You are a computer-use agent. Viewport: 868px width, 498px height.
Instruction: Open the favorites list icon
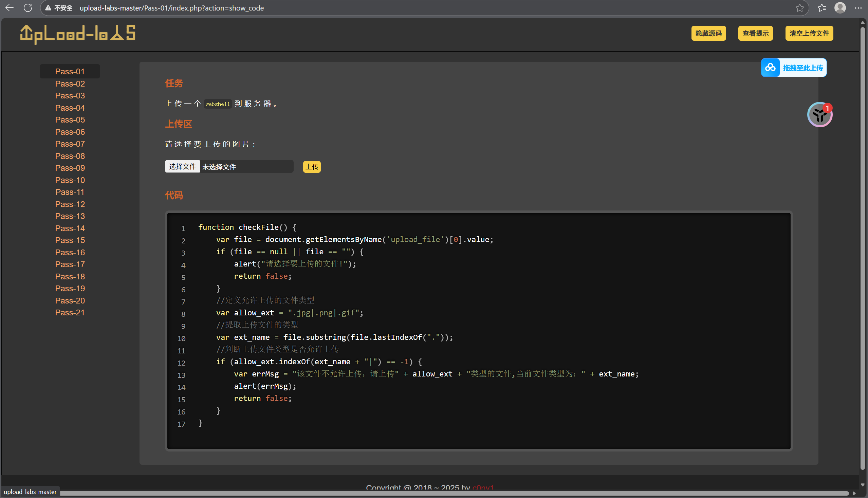pos(821,8)
